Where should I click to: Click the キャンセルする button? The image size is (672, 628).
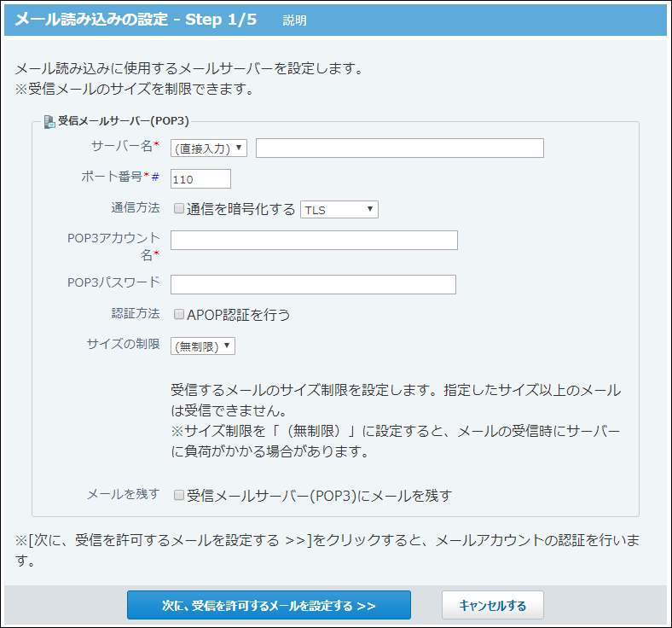coord(492,605)
